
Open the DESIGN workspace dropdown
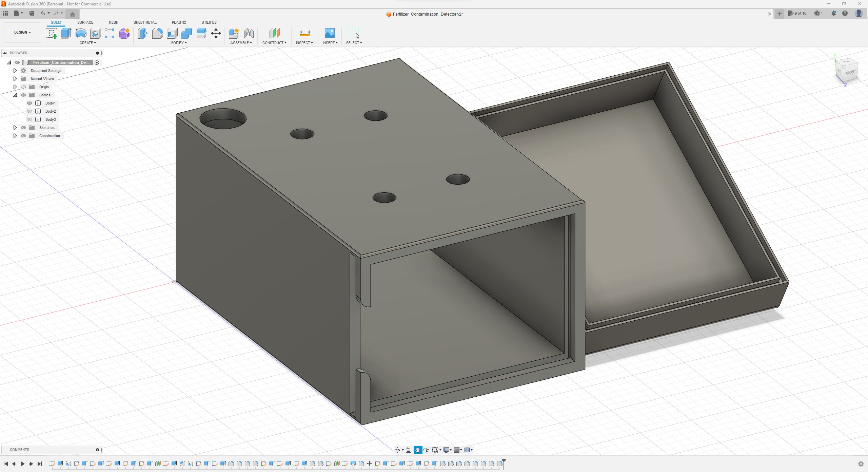pos(22,32)
